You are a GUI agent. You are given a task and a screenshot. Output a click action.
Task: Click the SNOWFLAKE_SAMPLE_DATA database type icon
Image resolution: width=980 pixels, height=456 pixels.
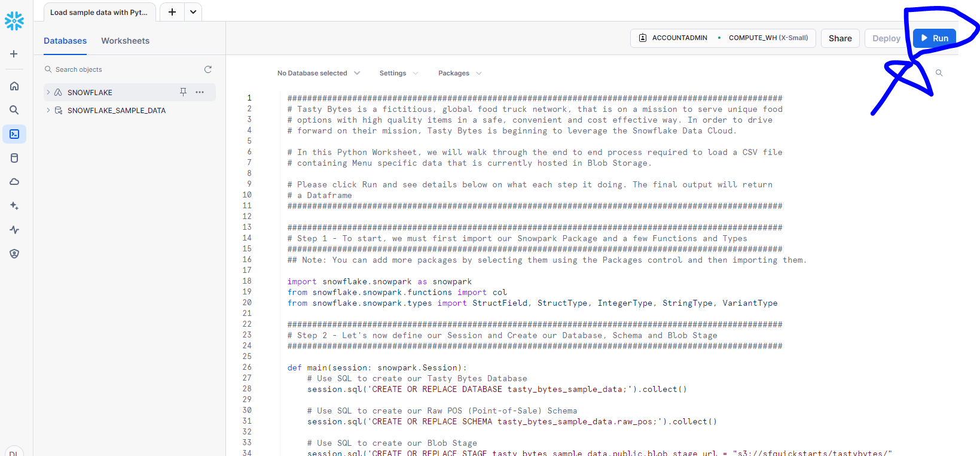(59, 110)
